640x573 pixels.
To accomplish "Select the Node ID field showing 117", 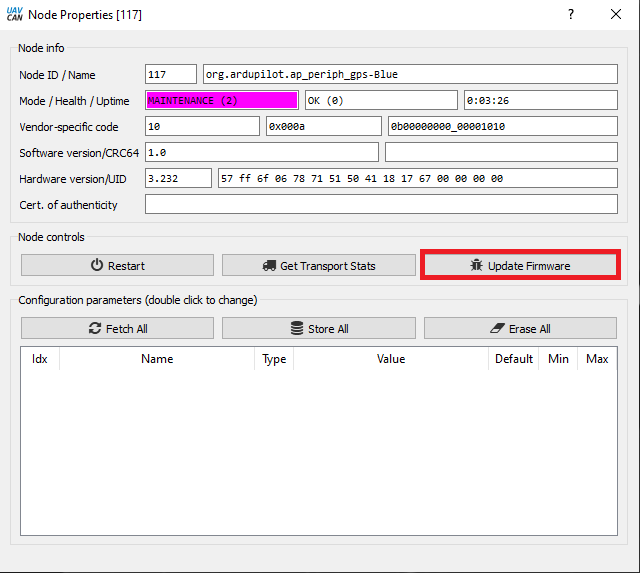I will pyautogui.click(x=171, y=74).
